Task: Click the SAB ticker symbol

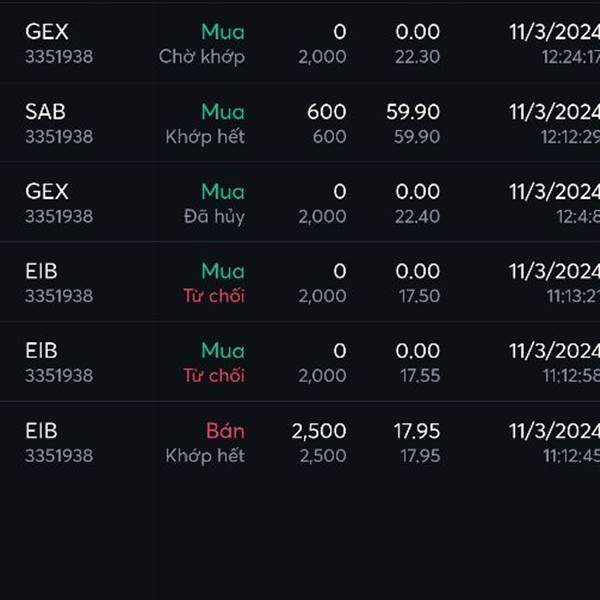Action: click(46, 112)
